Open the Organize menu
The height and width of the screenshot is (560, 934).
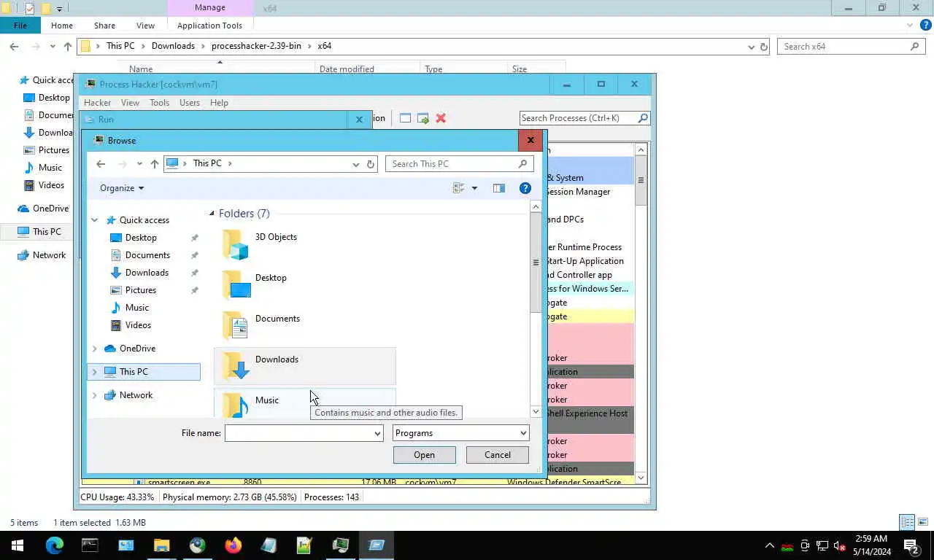pyautogui.click(x=122, y=188)
